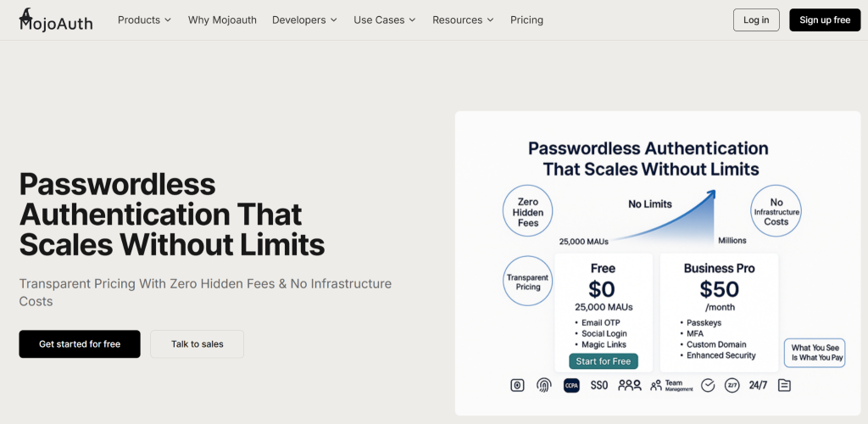
Task: Go to the Pricing page
Action: point(526,20)
